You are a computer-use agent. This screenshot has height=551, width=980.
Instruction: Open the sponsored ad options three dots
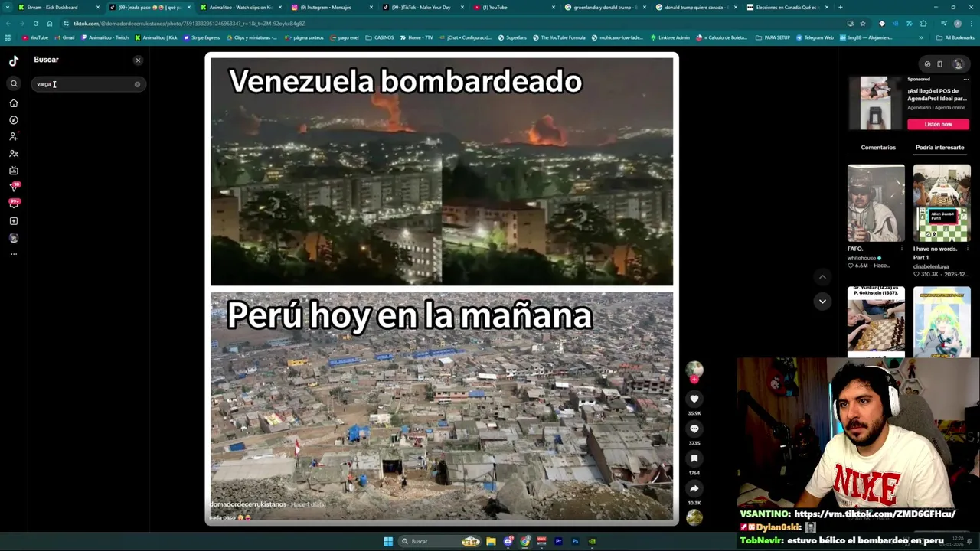965,79
